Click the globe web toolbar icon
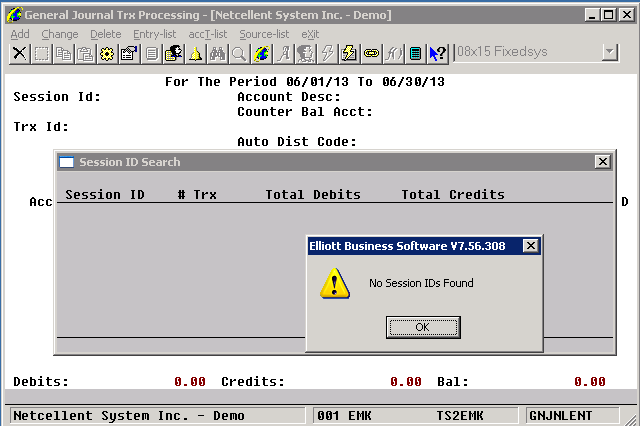 [262, 54]
